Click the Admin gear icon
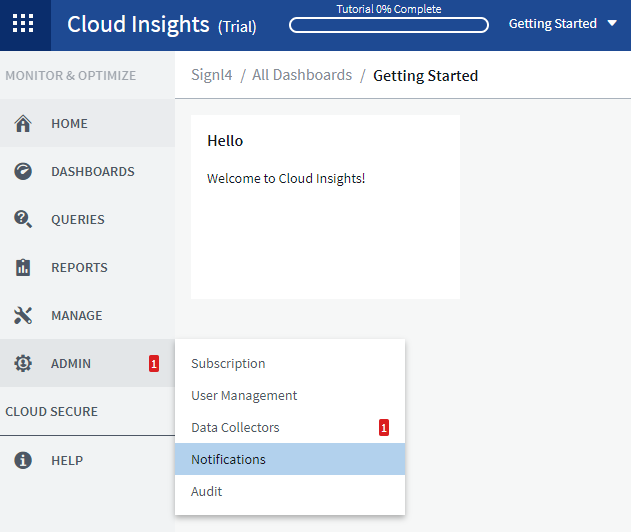631x532 pixels. pyautogui.click(x=23, y=363)
